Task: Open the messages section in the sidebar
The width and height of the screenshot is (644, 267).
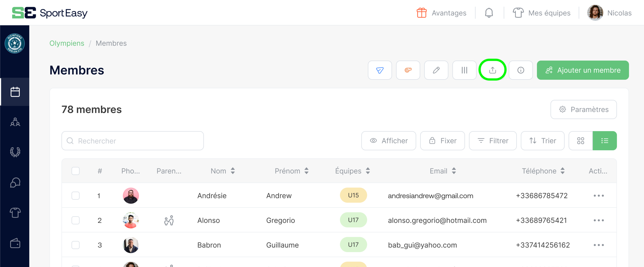Action: (15, 182)
